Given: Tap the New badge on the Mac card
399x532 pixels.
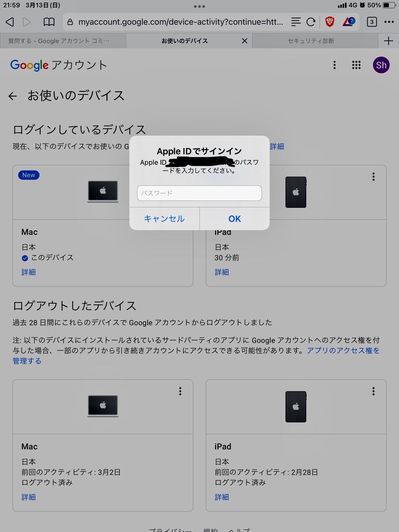Looking at the screenshot, I should point(29,175).
